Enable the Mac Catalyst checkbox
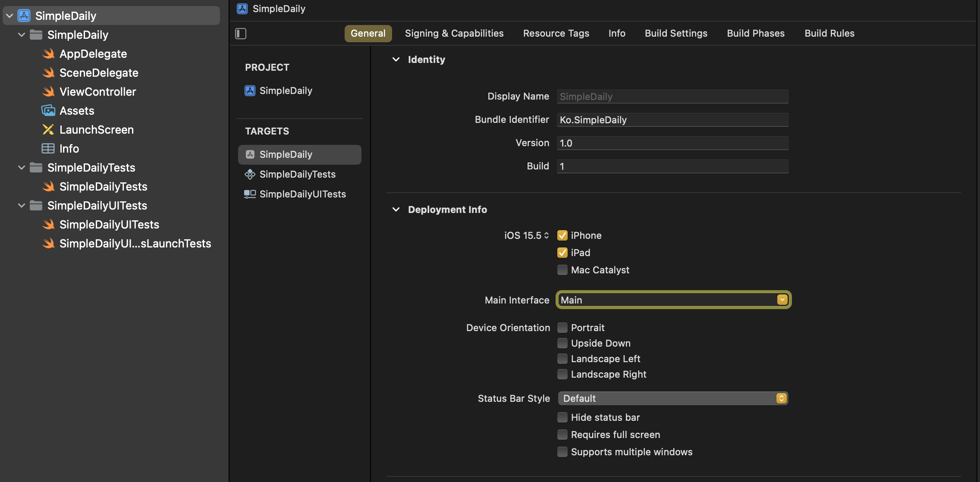 562,270
